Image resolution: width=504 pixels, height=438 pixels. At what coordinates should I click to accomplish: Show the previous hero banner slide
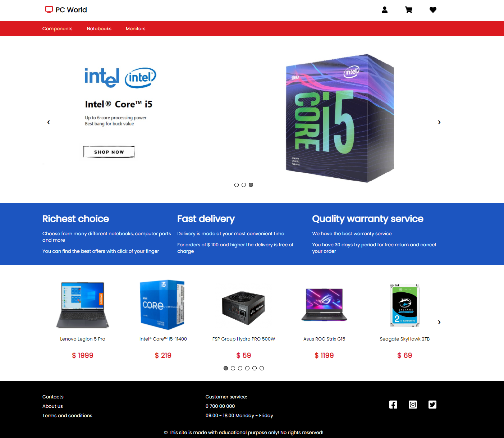click(49, 122)
